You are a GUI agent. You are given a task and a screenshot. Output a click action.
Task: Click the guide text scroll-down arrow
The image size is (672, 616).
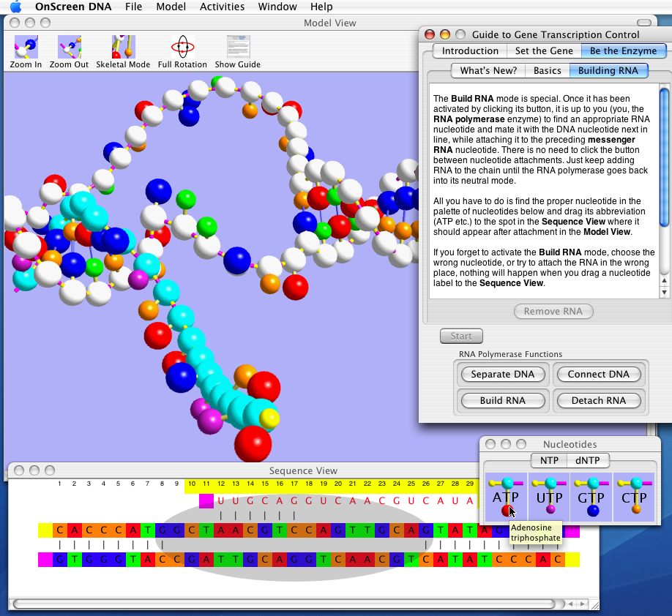coord(664,292)
